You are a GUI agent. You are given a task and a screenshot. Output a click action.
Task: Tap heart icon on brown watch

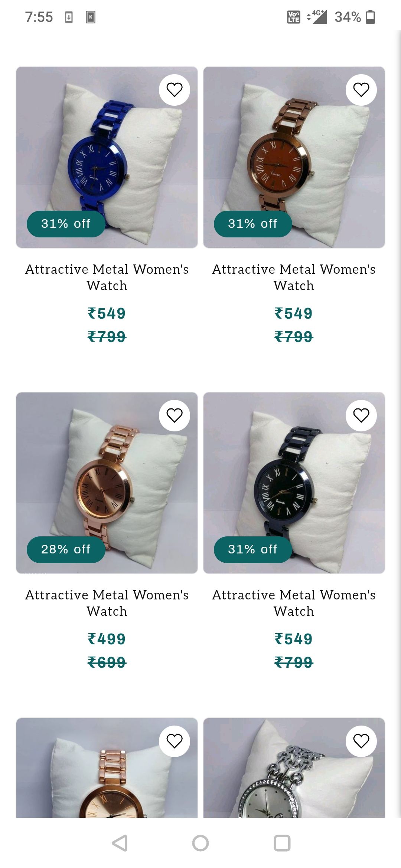click(361, 90)
